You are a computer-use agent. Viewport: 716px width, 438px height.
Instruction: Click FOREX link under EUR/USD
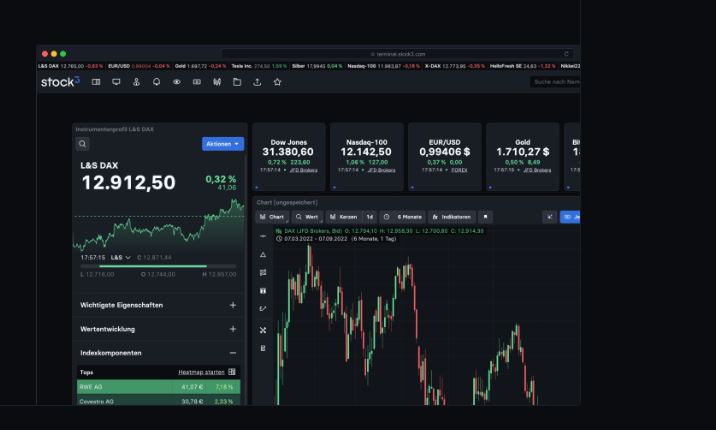point(459,170)
